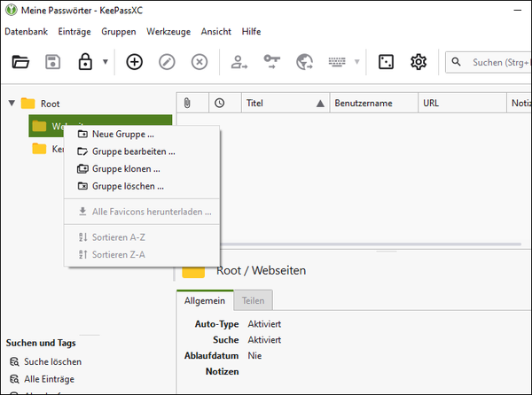532x395 pixels.
Task: Switch to the Allgemein tab
Action: point(205,300)
